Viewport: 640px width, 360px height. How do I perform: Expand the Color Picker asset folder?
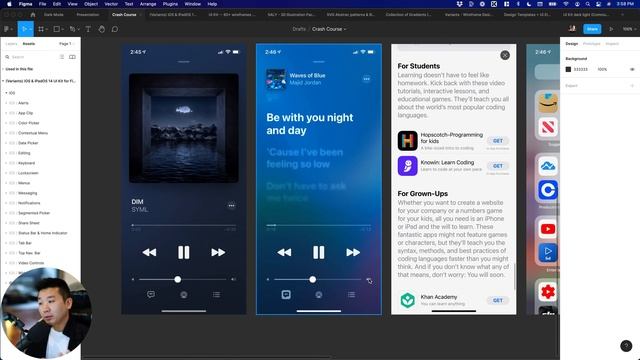[x=6, y=123]
